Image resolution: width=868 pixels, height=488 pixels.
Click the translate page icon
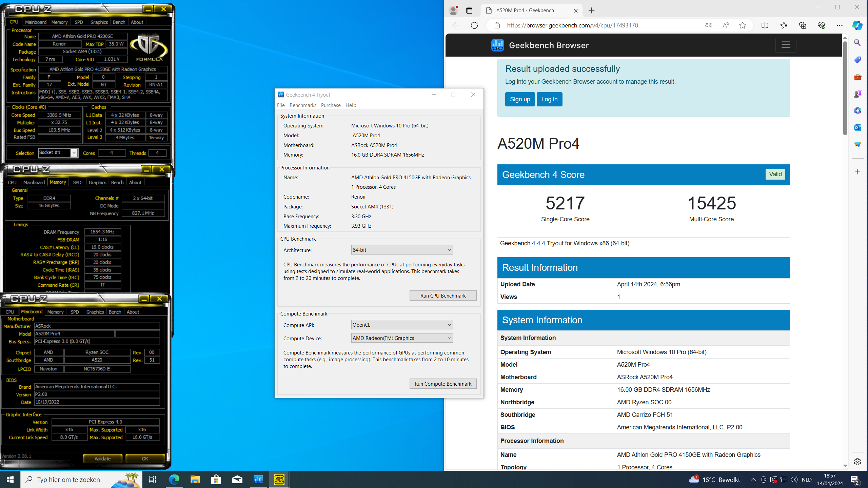pyautogui.click(x=709, y=25)
